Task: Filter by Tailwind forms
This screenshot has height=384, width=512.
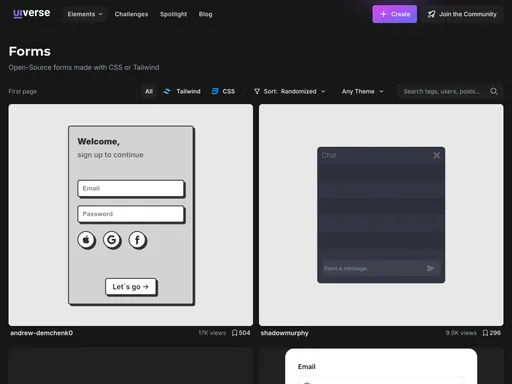Action: pos(181,91)
